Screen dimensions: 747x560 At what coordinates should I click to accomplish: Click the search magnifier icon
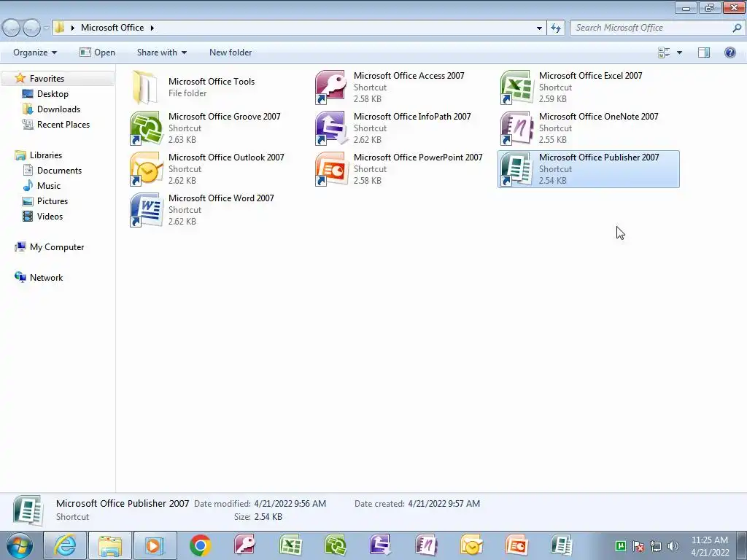[x=737, y=28]
